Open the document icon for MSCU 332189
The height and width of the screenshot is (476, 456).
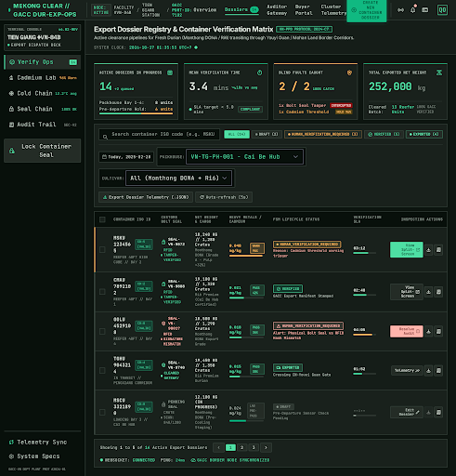tap(438, 412)
